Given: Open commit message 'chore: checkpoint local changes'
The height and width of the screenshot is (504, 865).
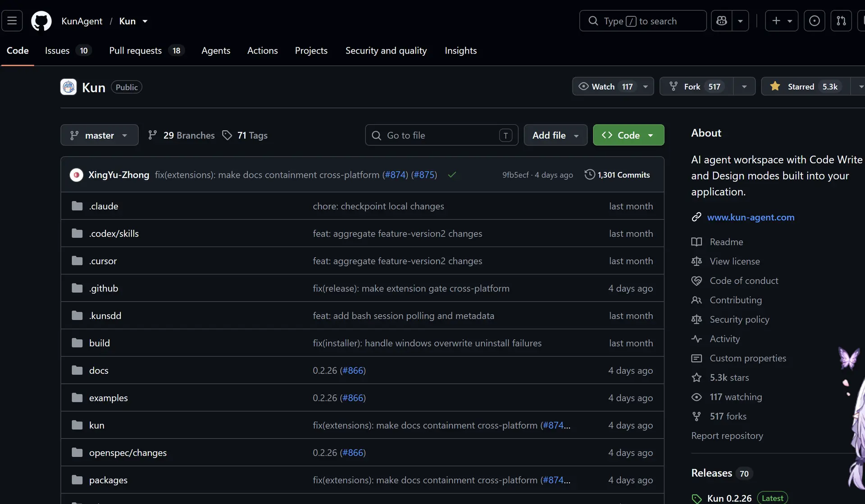Looking at the screenshot, I should point(378,206).
